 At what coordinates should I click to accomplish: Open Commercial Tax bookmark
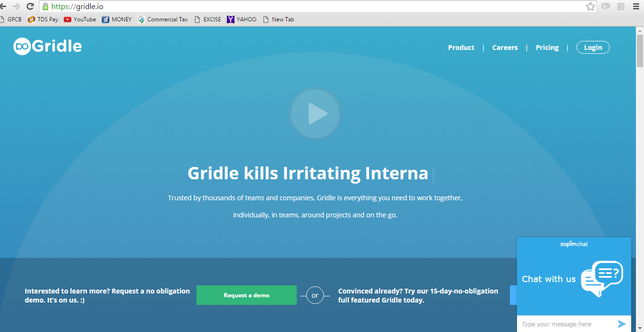coord(163,20)
